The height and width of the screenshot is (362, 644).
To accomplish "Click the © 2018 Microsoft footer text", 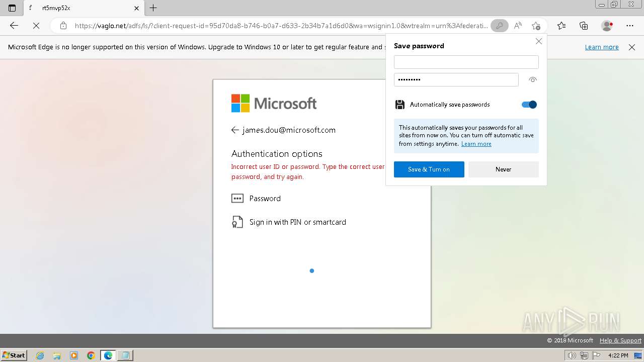I will (570, 340).
